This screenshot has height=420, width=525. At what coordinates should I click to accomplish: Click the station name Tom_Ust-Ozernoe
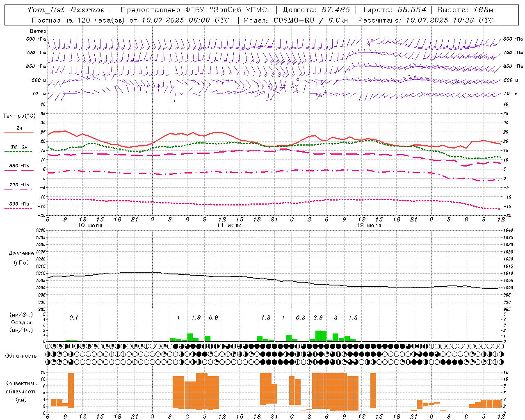(x=66, y=10)
